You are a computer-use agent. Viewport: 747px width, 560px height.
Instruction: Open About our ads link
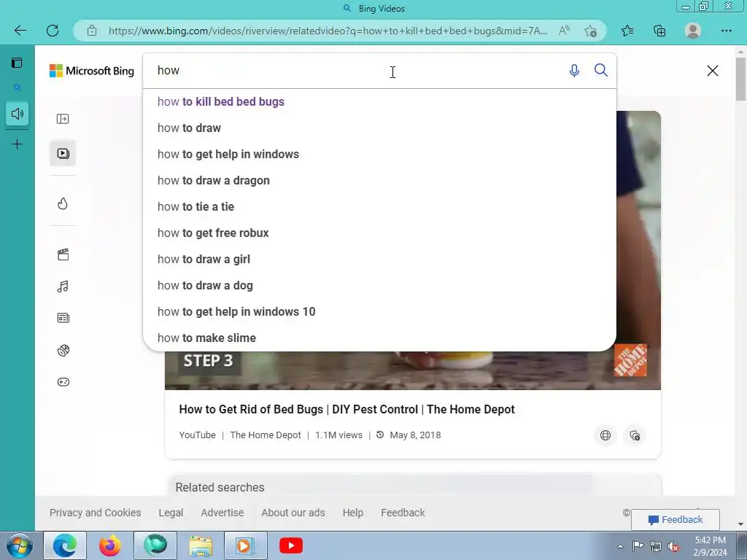[x=293, y=513]
